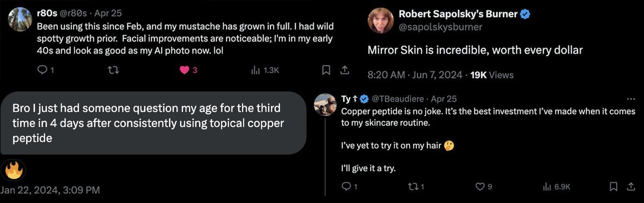Click the fire emoji reaction
The image size is (644, 203).
(x=13, y=171)
